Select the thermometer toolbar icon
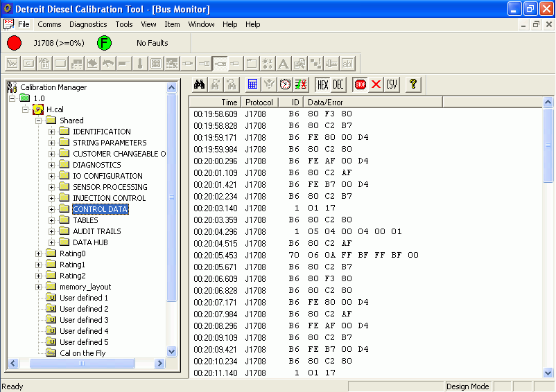The image size is (556, 392). [140, 64]
